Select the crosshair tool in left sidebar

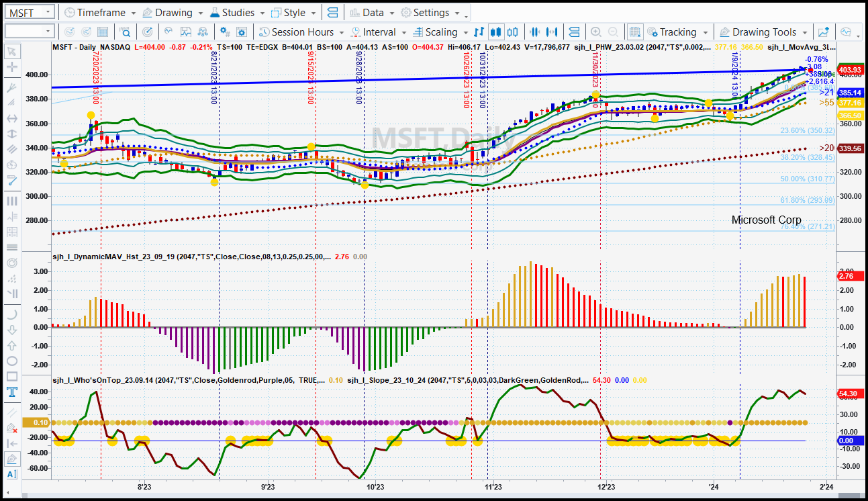pos(11,67)
